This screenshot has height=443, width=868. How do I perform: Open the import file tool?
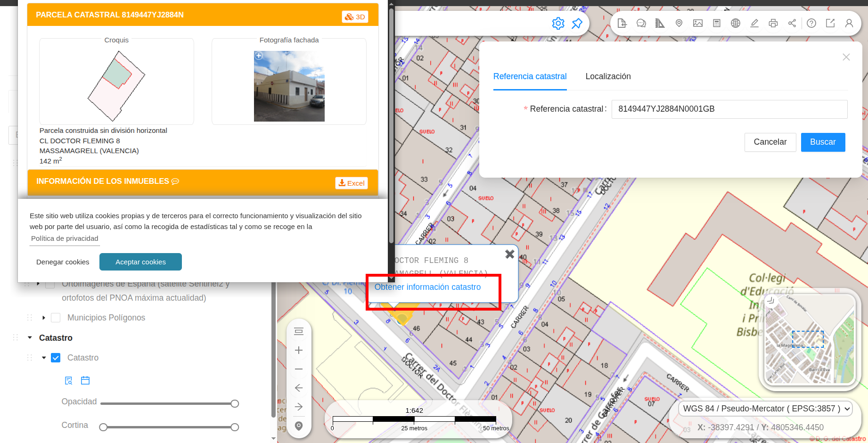622,23
